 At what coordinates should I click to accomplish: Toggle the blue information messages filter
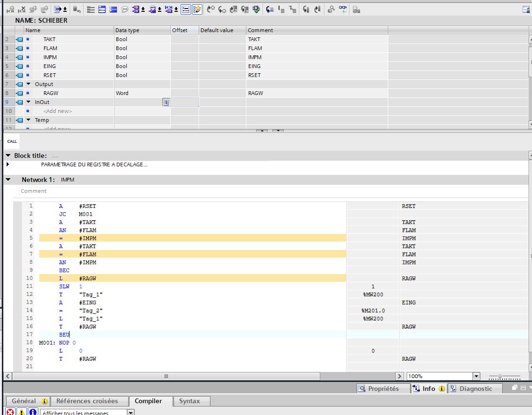pos(33,412)
